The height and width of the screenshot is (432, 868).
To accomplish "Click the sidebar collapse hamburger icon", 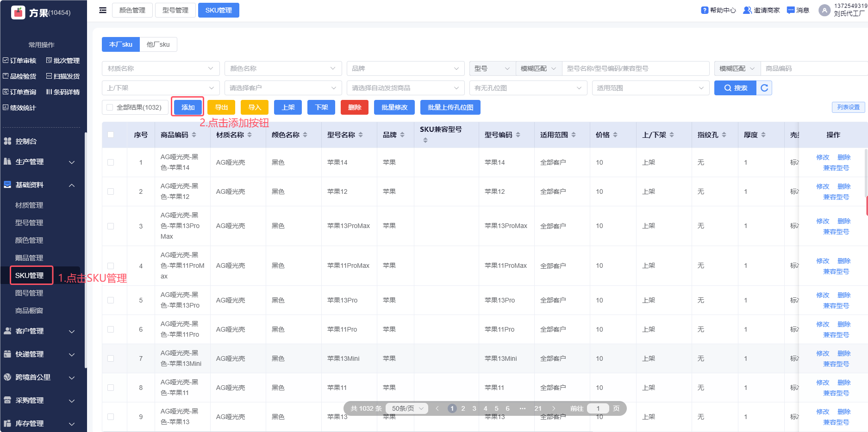I will [x=103, y=10].
